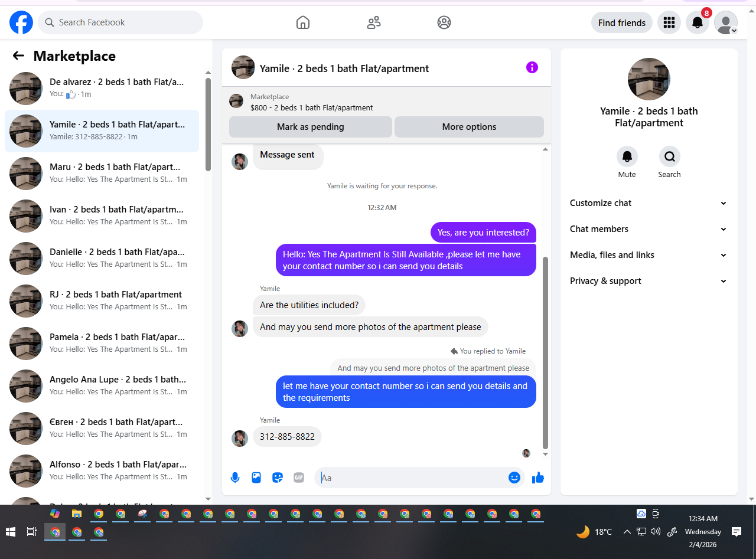
Task: Open the Facebook menu grid icon
Action: [x=669, y=22]
